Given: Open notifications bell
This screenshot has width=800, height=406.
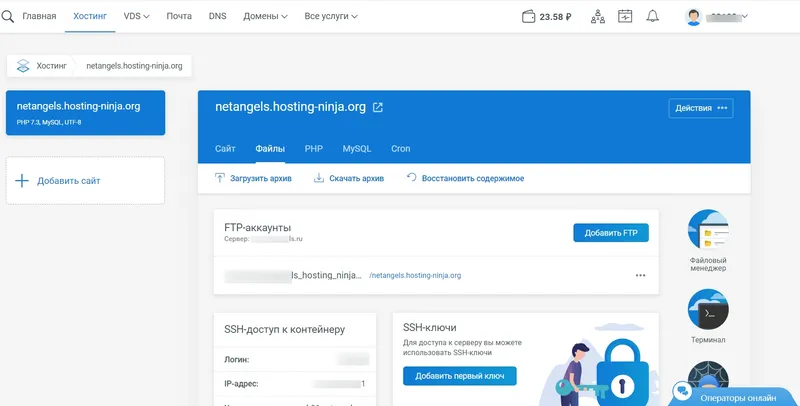Looking at the screenshot, I should pos(653,16).
